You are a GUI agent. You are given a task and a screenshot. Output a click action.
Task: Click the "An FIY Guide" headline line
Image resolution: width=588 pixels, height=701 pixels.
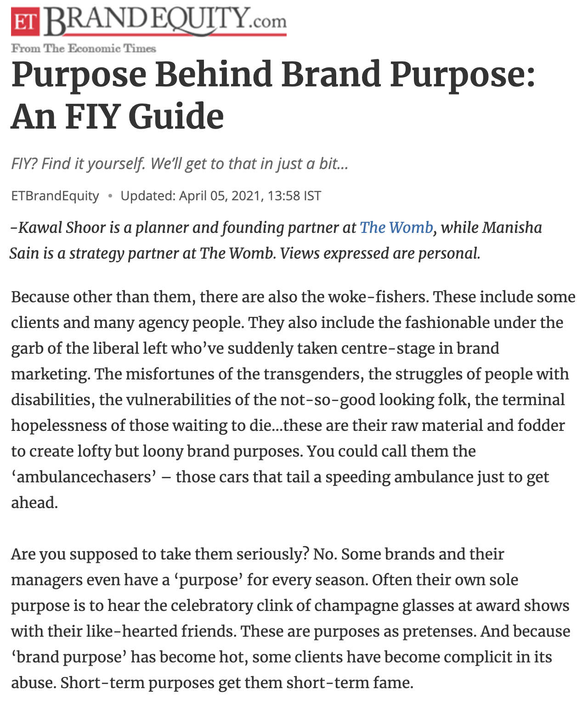pyautogui.click(x=118, y=117)
